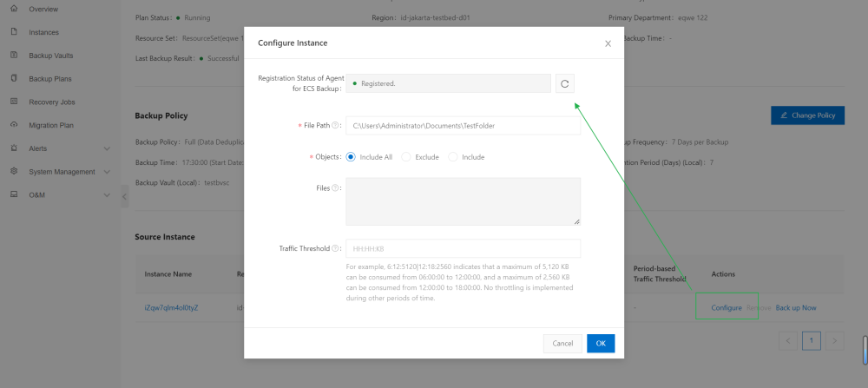Open Recovery Jobs in the sidebar

[52, 102]
